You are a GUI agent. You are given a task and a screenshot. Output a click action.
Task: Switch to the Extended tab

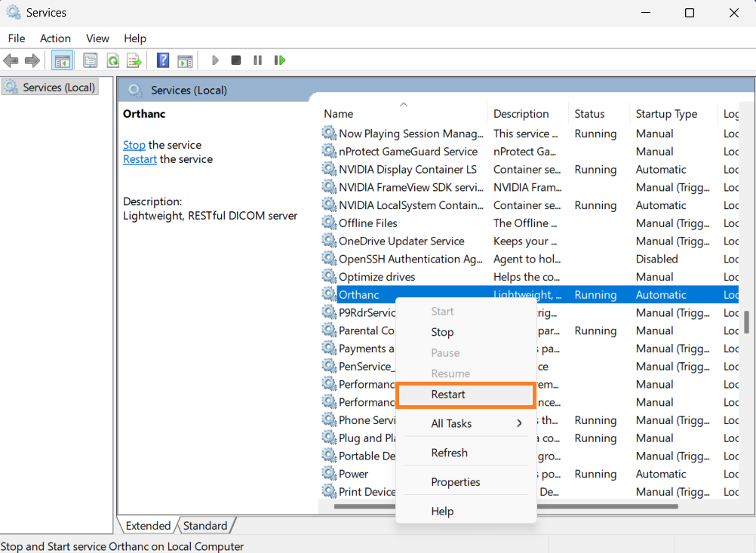click(148, 526)
